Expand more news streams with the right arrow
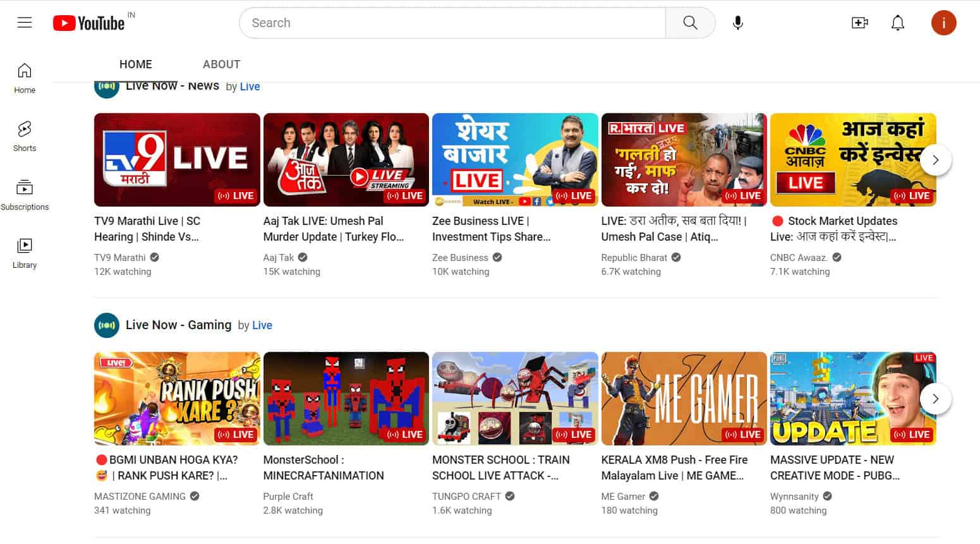 point(936,160)
